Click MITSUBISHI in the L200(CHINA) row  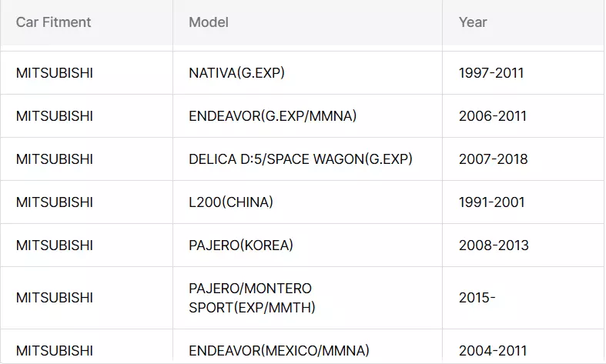(54, 202)
